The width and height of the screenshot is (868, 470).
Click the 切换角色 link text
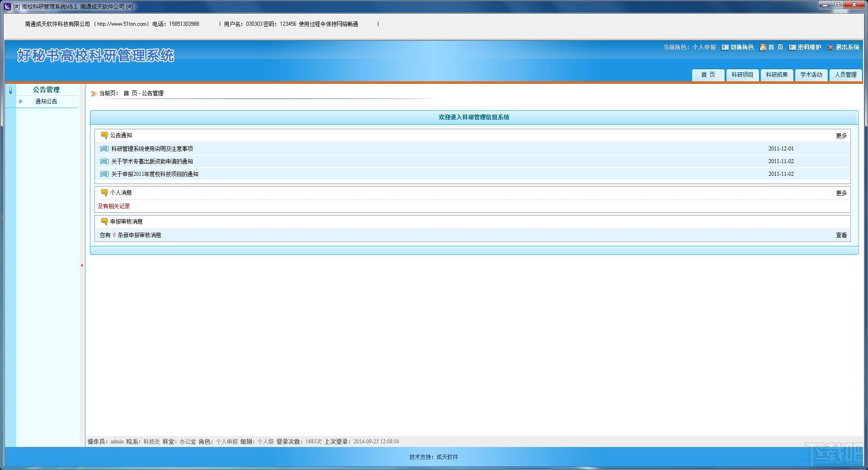[x=742, y=47]
